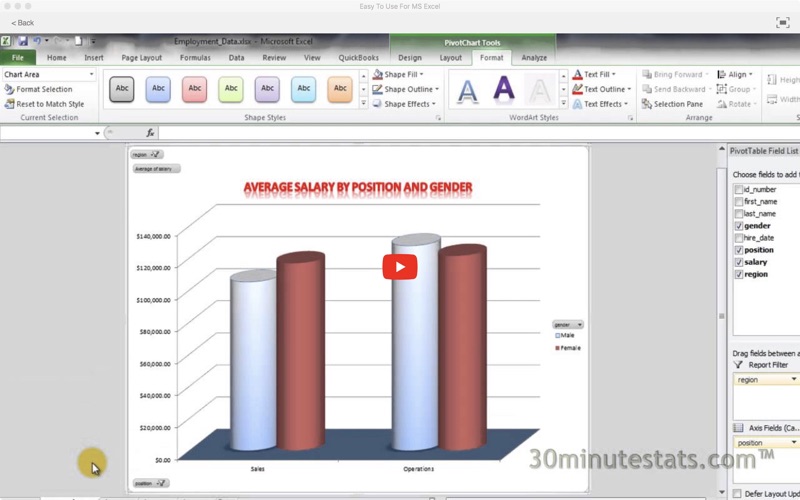Image resolution: width=800 pixels, height=500 pixels.
Task: Check the id_number field checkbox
Action: click(x=738, y=189)
